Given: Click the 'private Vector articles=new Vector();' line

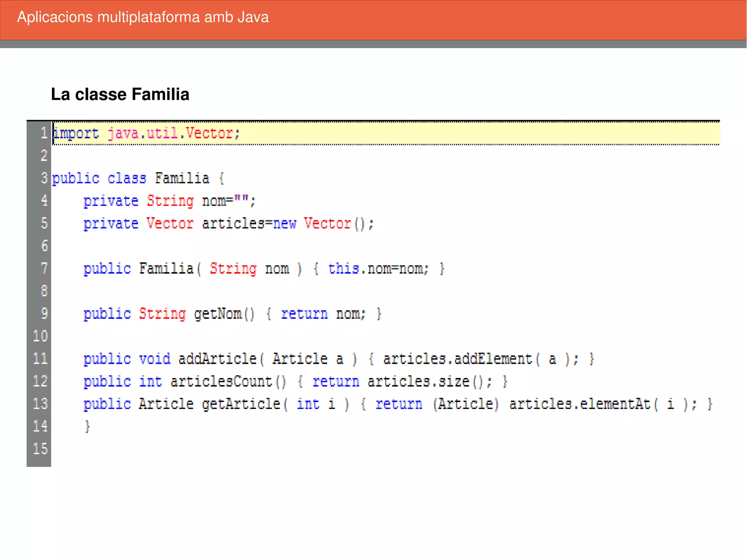Looking at the screenshot, I should (229, 224).
